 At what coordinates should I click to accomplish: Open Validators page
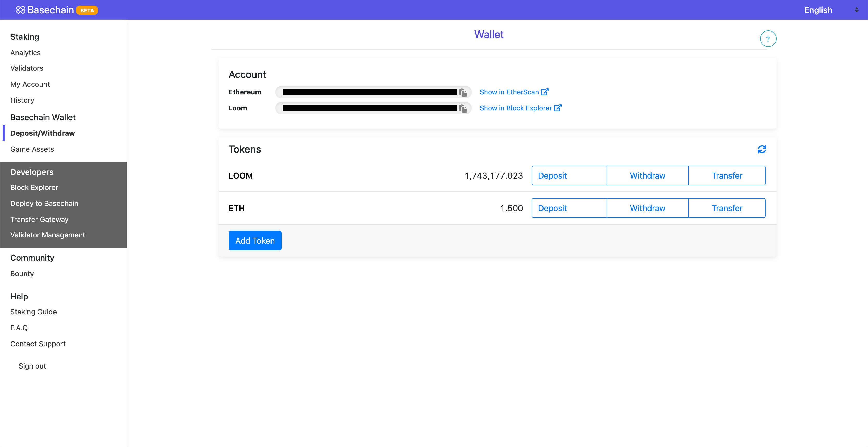point(27,68)
